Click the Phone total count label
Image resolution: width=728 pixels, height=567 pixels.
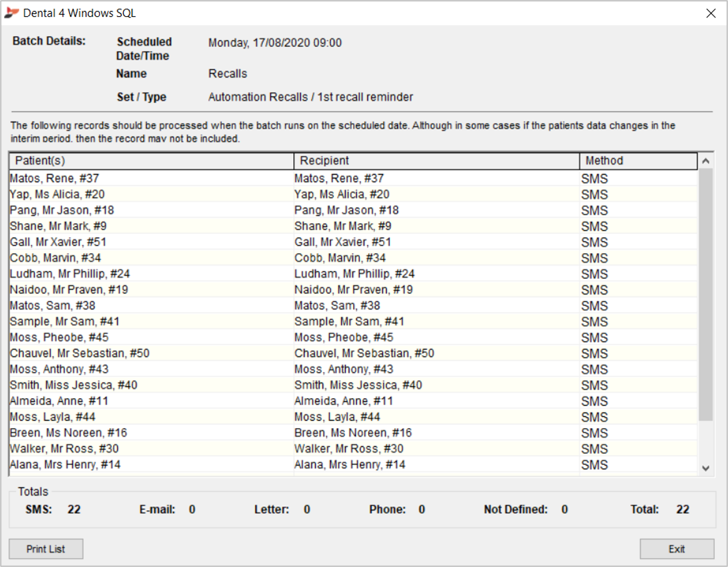point(387,509)
